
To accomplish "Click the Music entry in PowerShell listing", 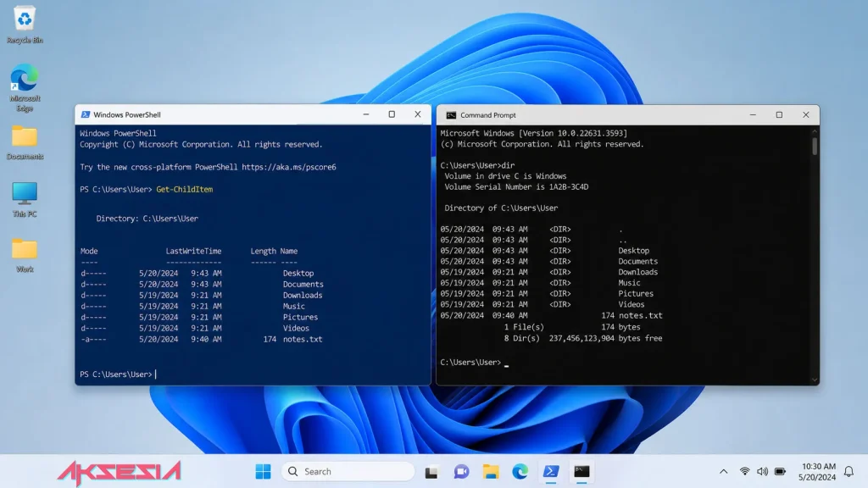I will 294,307.
